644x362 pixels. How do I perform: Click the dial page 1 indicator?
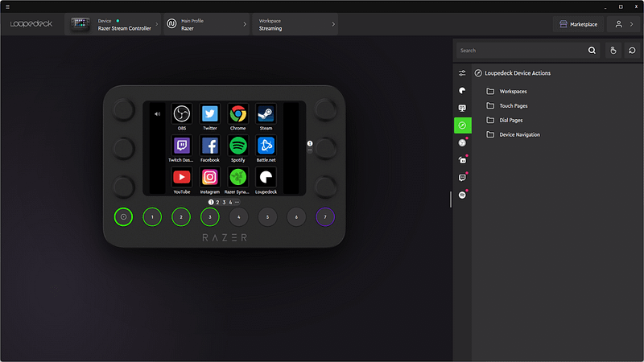pyautogui.click(x=310, y=143)
